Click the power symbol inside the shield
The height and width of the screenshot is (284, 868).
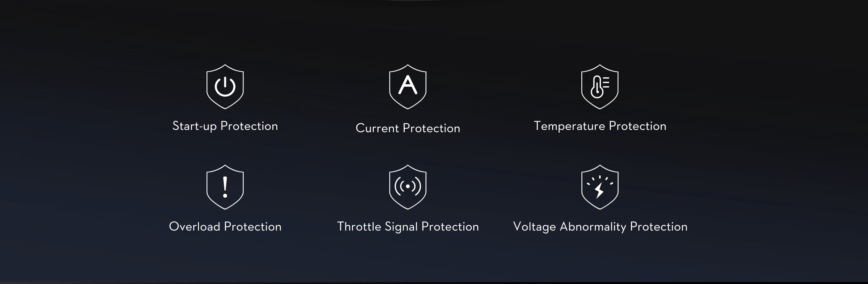[225, 86]
